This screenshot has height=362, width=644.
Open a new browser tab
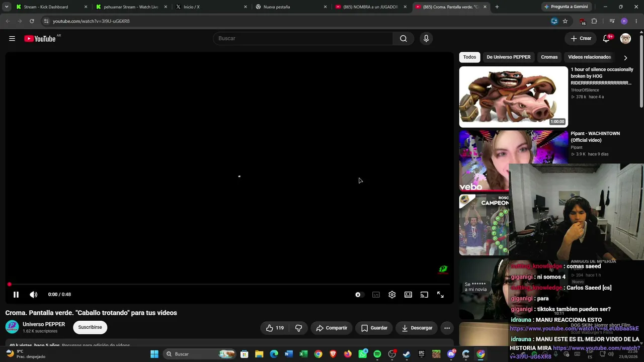click(497, 7)
